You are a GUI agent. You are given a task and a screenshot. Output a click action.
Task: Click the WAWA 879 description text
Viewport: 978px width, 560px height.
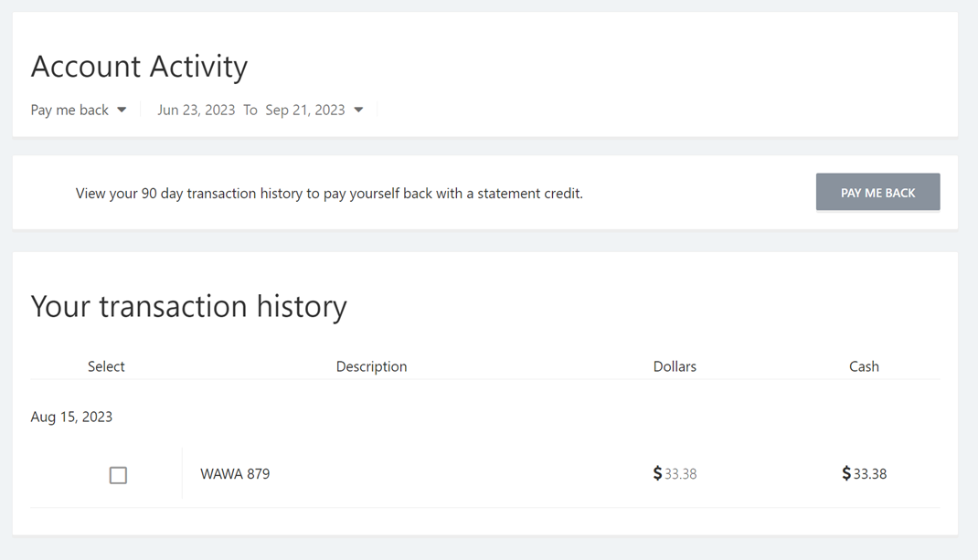pyautogui.click(x=235, y=474)
